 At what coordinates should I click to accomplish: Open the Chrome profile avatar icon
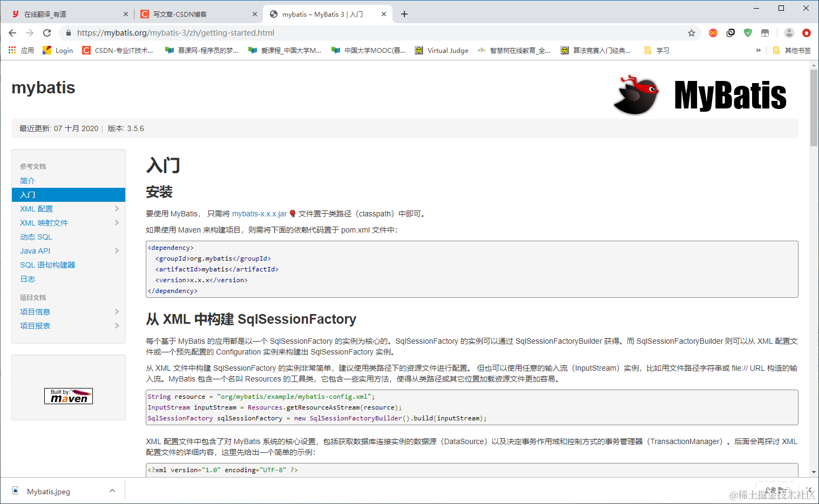point(789,33)
